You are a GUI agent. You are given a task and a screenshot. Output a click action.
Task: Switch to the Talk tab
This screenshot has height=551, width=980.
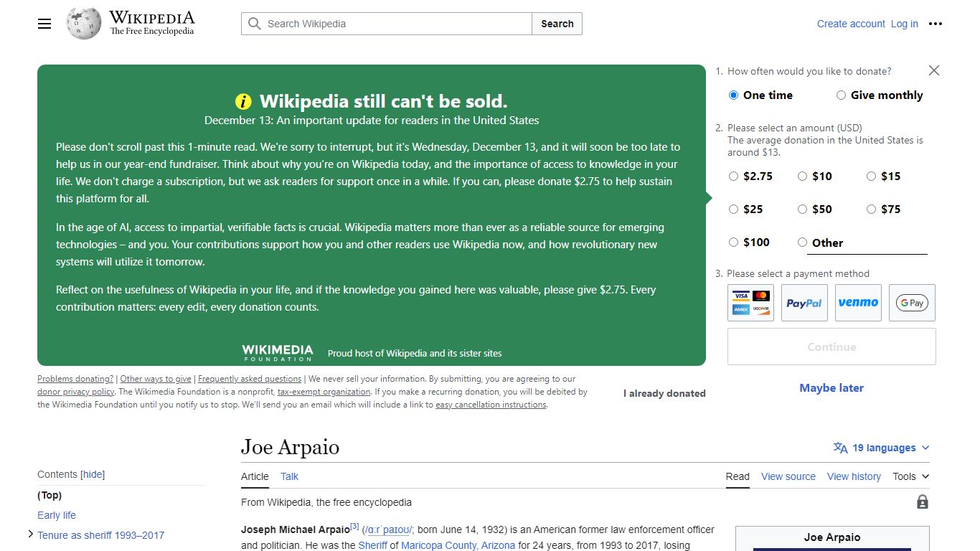coord(289,476)
